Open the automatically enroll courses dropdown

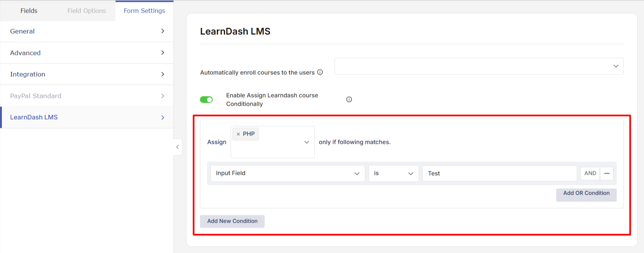(479, 66)
